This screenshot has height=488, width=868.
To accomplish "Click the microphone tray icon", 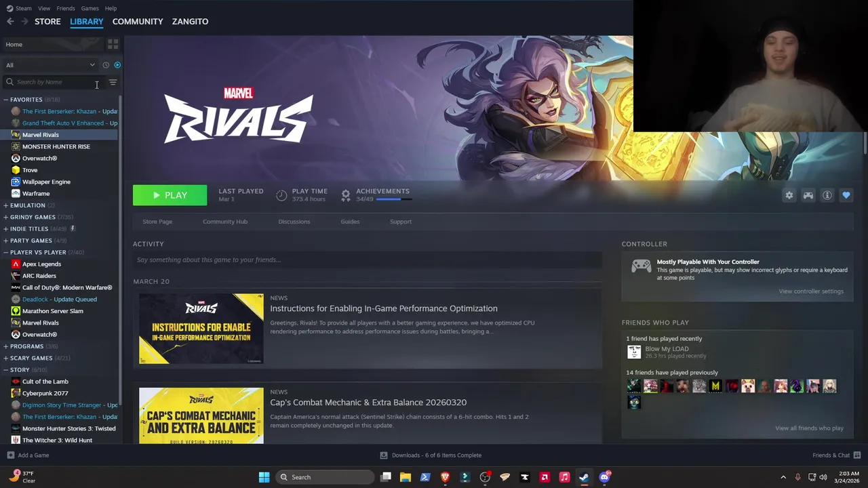I will click(x=797, y=477).
